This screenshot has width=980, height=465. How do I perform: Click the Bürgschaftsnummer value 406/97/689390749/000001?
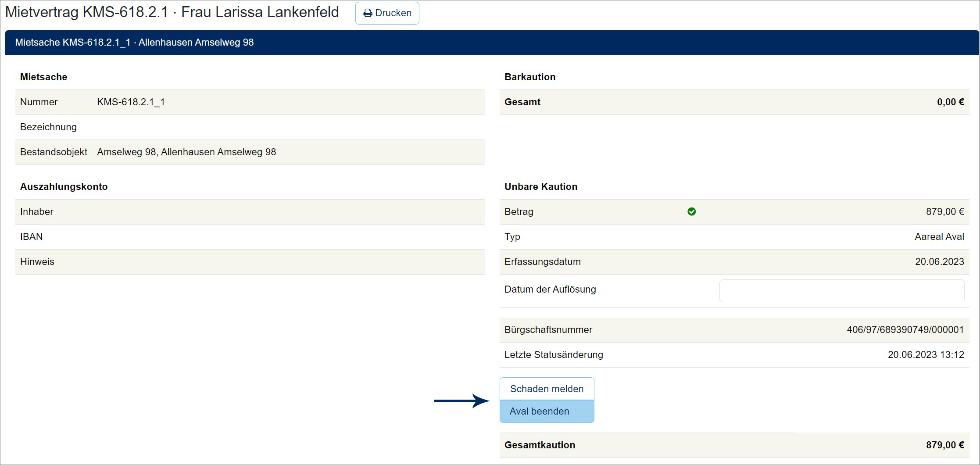[905, 330]
